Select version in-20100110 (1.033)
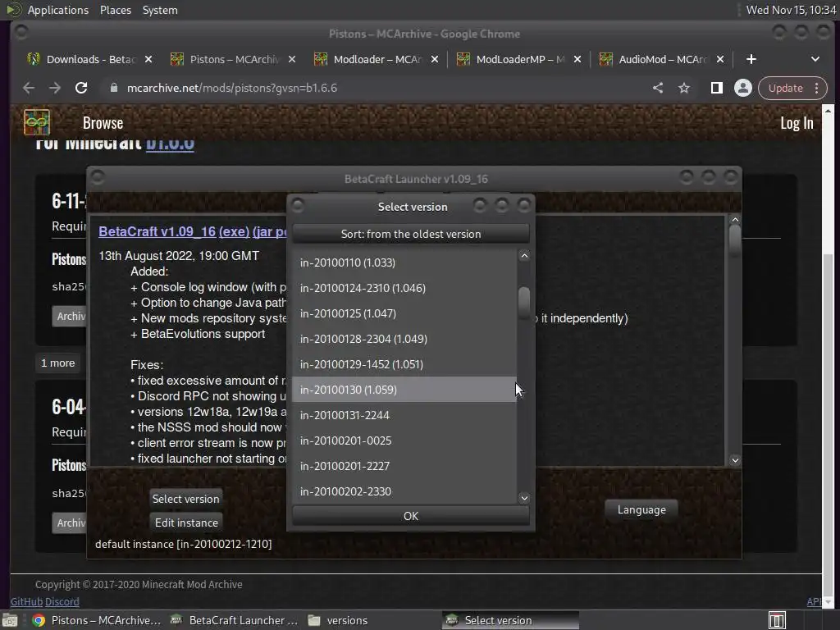The image size is (840, 630). pyautogui.click(x=404, y=262)
